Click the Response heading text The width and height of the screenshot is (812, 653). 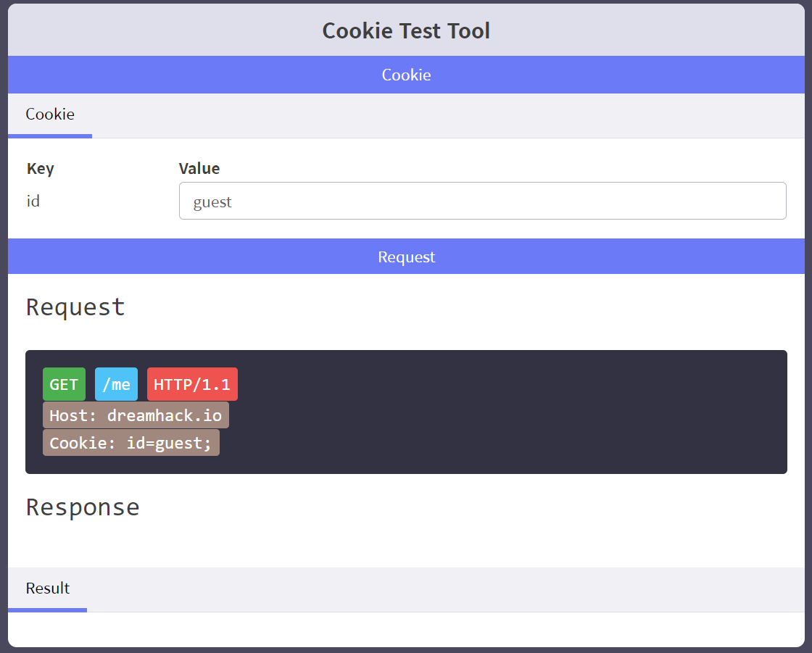pyautogui.click(x=83, y=507)
